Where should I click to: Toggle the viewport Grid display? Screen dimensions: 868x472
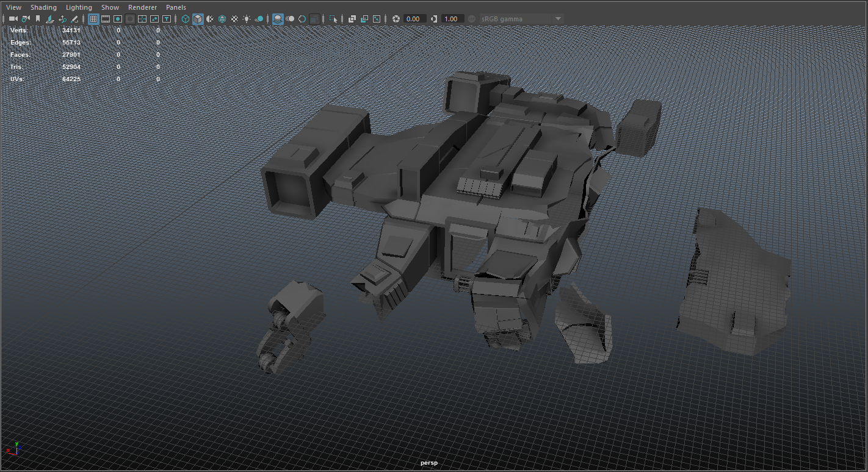coord(93,19)
